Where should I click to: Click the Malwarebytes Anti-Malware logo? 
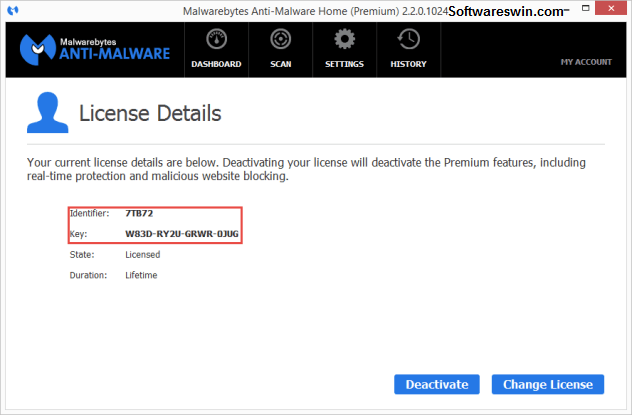pos(95,50)
